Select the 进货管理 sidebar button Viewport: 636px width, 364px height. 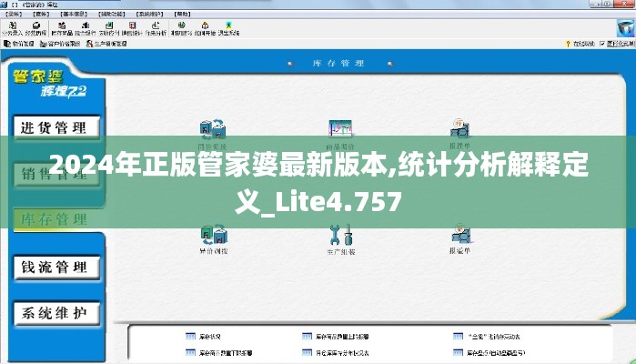point(56,127)
